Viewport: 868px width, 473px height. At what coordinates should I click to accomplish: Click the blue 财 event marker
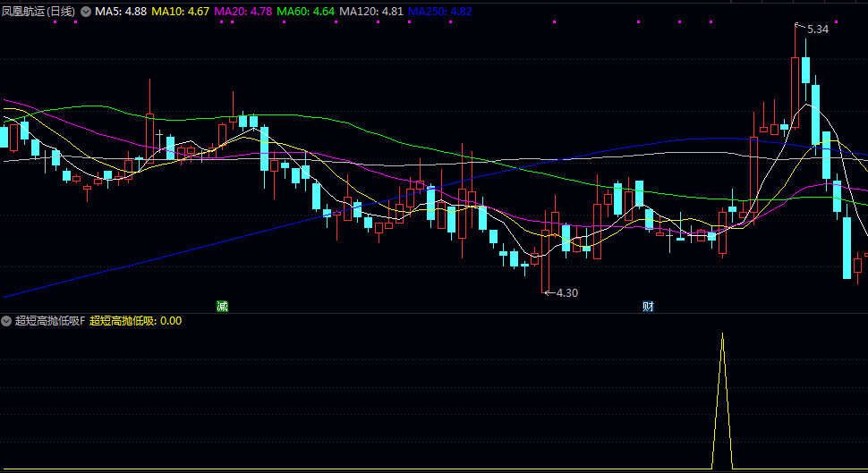(648, 307)
